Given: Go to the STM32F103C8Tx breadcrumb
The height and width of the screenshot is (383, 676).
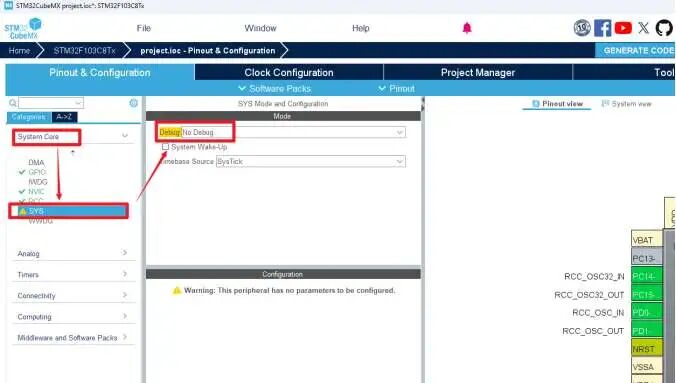Looking at the screenshot, I should pos(84,50).
